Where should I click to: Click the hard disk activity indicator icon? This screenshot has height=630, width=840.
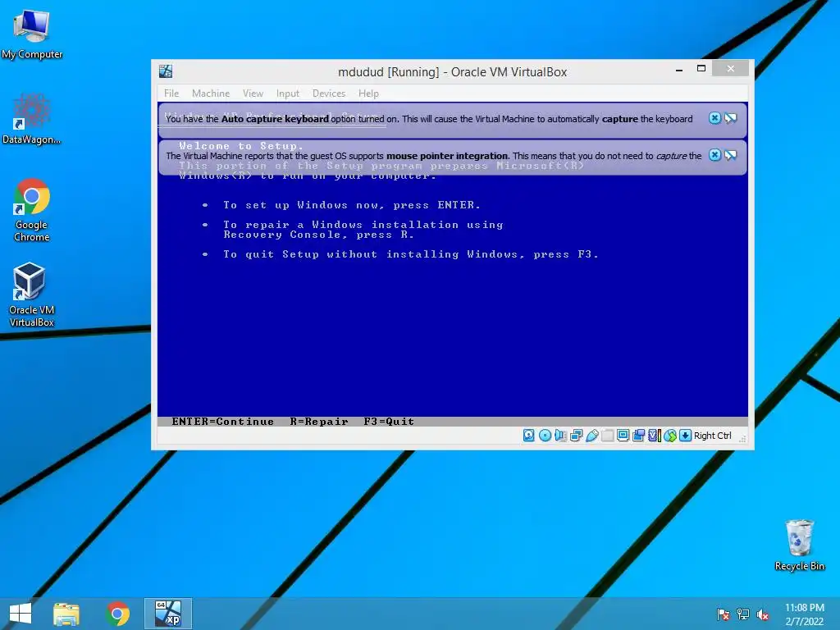(x=529, y=436)
